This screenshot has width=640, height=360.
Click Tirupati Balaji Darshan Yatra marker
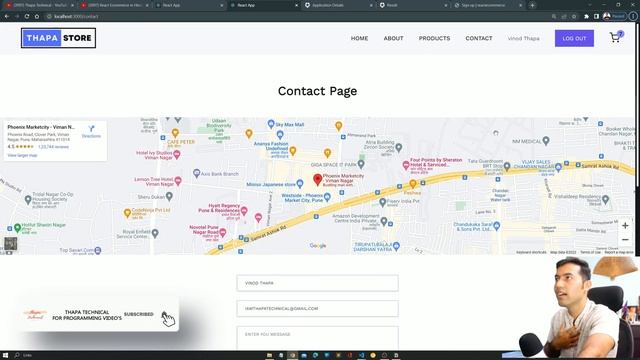396,246
